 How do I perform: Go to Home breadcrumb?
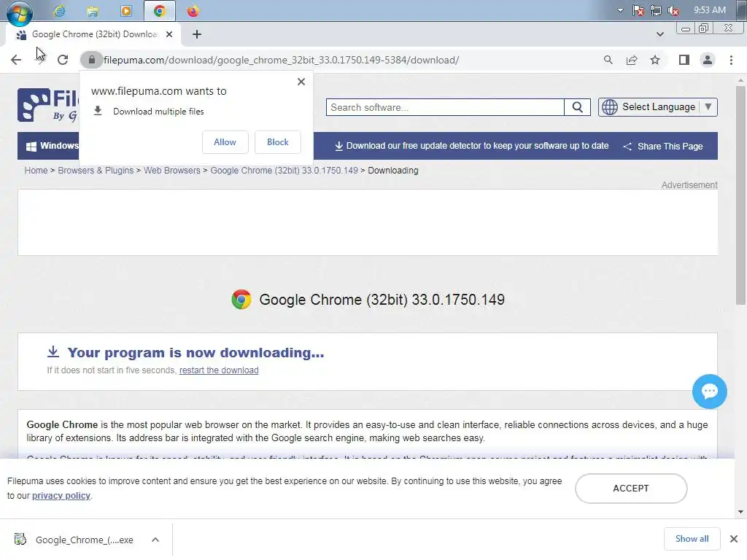pyautogui.click(x=36, y=171)
